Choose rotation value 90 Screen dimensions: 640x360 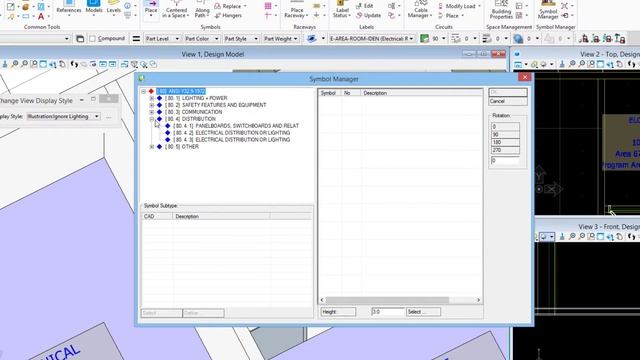(x=505, y=134)
